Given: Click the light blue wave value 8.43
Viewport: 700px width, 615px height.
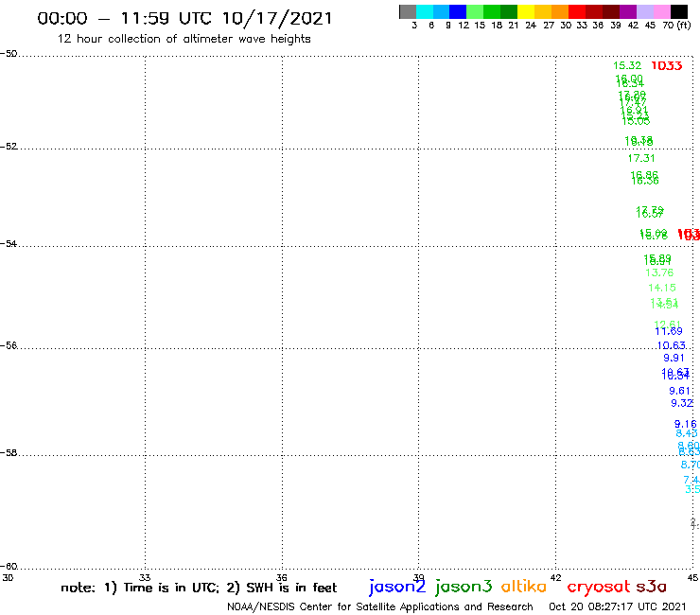Looking at the screenshot, I should pyautogui.click(x=686, y=433).
